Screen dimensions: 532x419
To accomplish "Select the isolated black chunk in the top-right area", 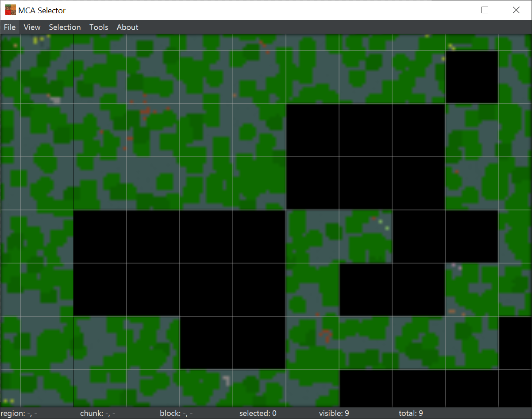I will pyautogui.click(x=472, y=77).
